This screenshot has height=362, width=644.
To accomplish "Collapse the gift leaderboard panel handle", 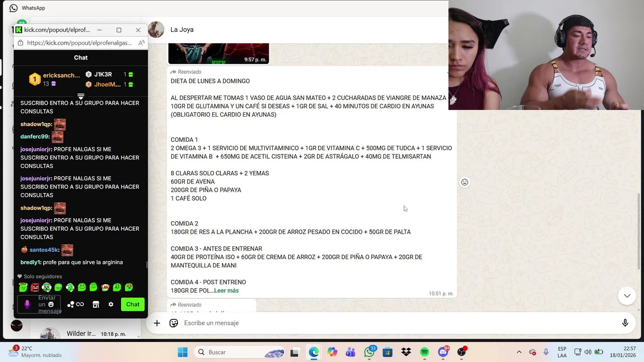I will (x=80, y=96).
